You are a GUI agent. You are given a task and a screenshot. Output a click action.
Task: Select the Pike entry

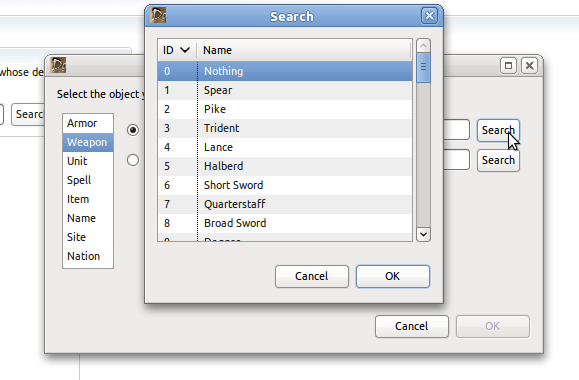coord(285,109)
